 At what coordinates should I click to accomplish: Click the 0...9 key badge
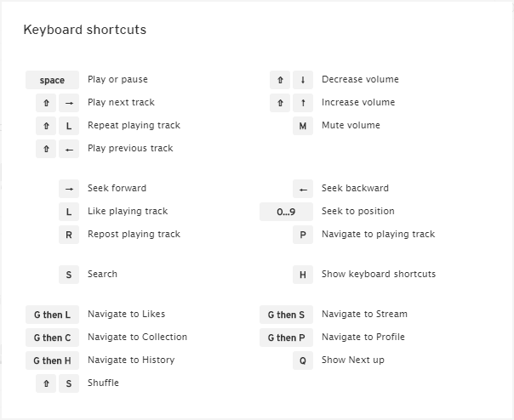point(286,212)
